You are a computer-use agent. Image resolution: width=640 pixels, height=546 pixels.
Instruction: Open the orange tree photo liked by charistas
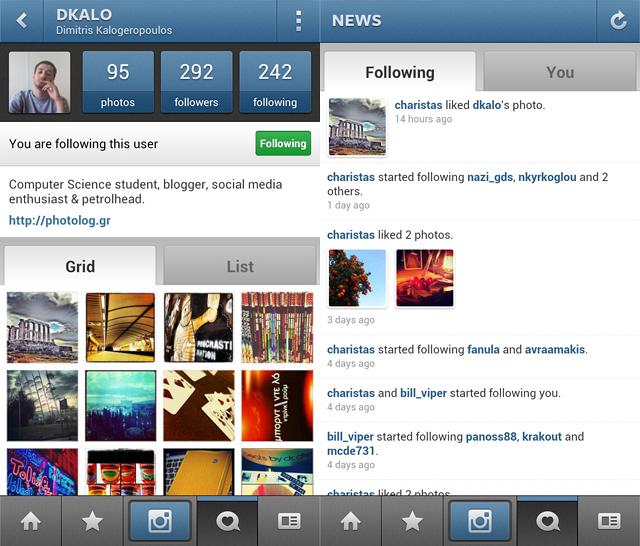tap(357, 278)
